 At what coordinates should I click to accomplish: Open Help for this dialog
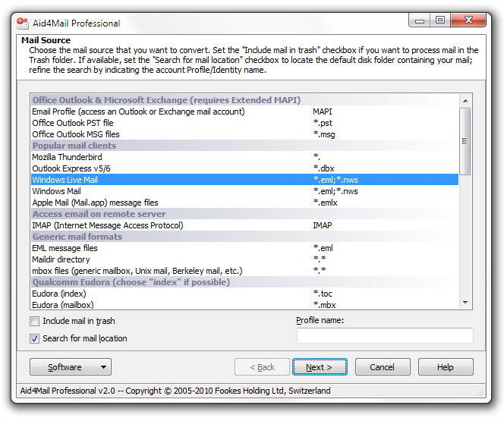click(445, 367)
